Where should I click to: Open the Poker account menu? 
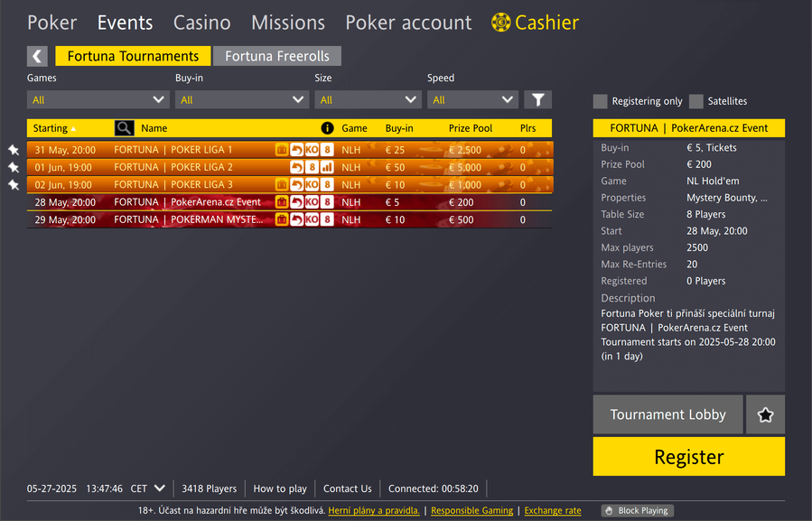coord(408,23)
